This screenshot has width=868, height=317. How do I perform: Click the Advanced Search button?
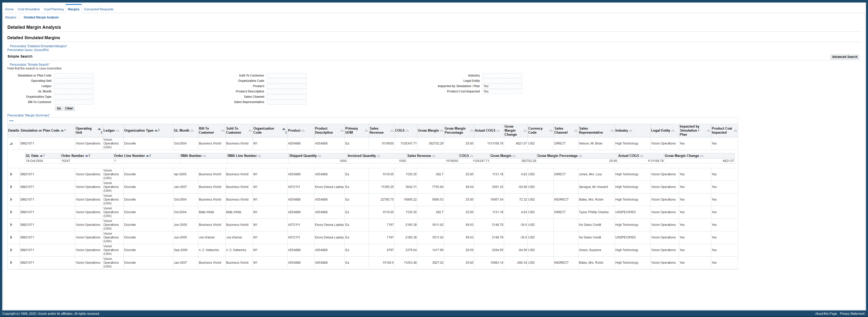coord(845,57)
